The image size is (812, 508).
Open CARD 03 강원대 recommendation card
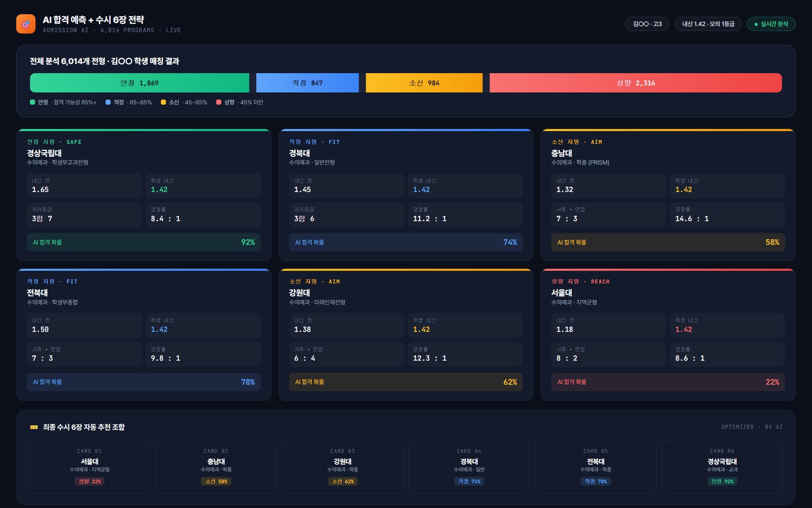[343, 466]
